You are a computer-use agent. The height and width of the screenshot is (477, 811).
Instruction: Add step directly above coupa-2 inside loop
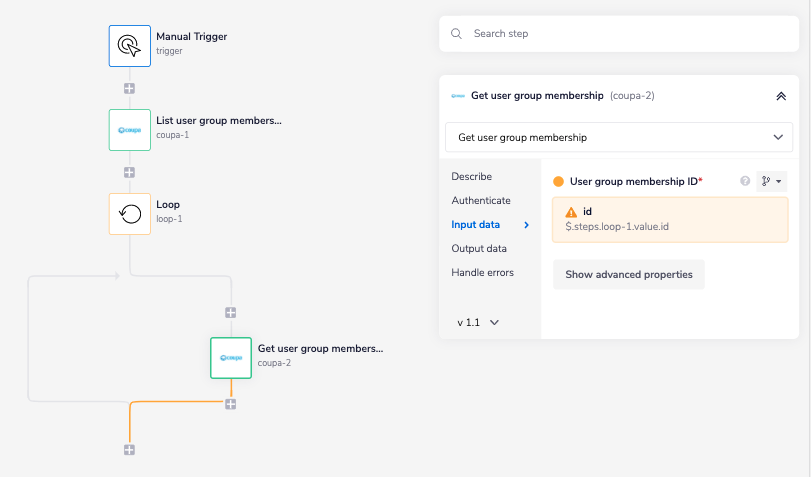click(231, 313)
